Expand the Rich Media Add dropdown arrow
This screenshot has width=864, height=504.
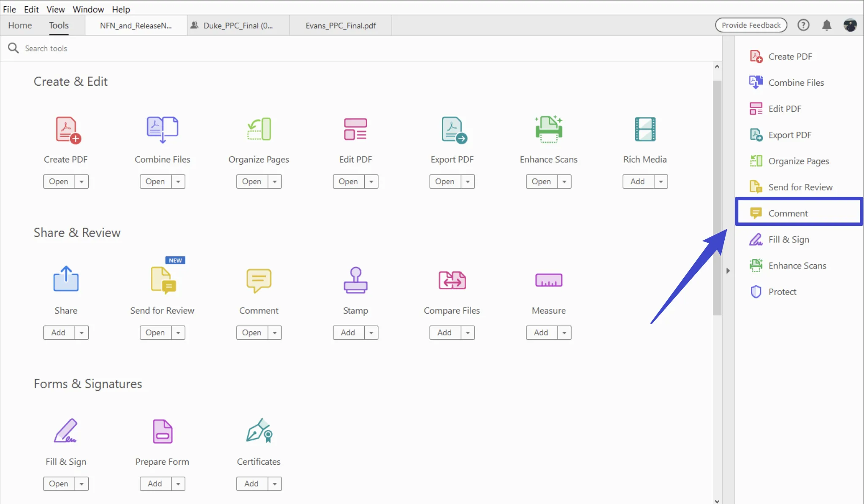pyautogui.click(x=661, y=182)
